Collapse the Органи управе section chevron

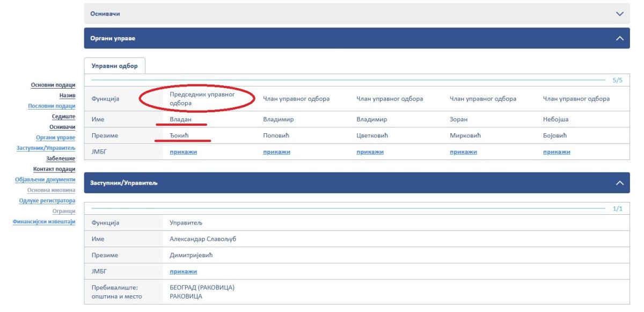[x=620, y=39]
